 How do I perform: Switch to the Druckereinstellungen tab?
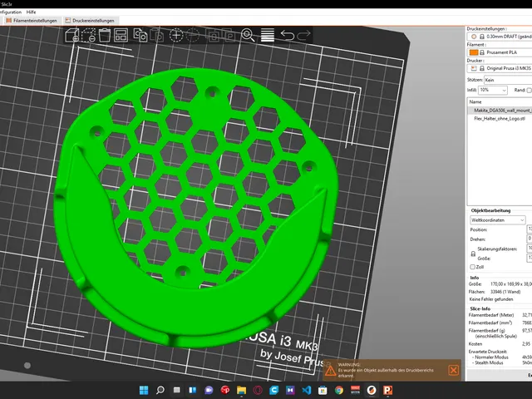point(90,21)
